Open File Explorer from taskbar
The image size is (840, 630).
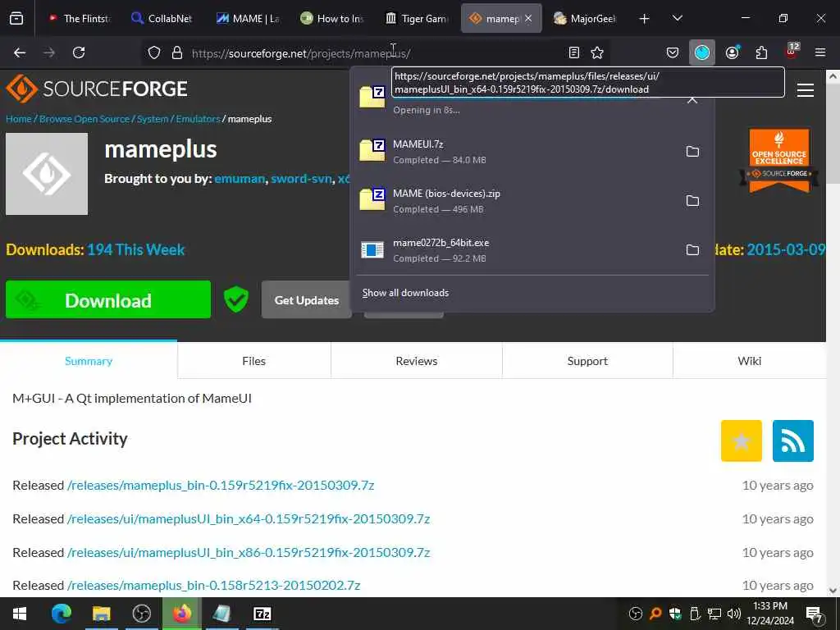[101, 614]
